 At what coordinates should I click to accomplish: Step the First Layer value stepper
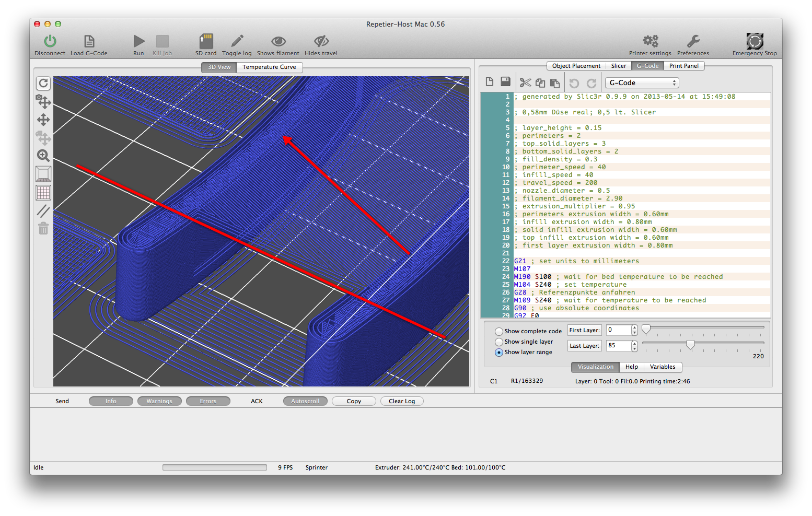pos(634,330)
